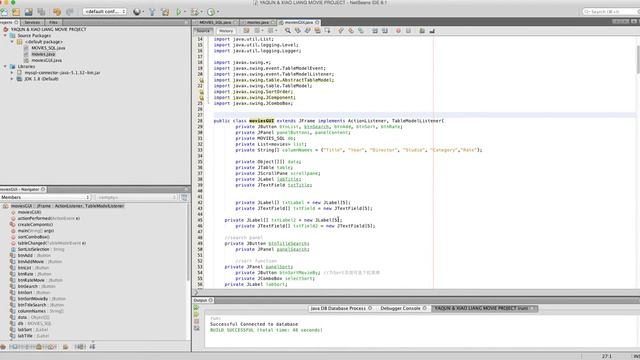Switch to the Debugger Console output tab
The width and height of the screenshot is (640, 360).
click(x=403, y=308)
